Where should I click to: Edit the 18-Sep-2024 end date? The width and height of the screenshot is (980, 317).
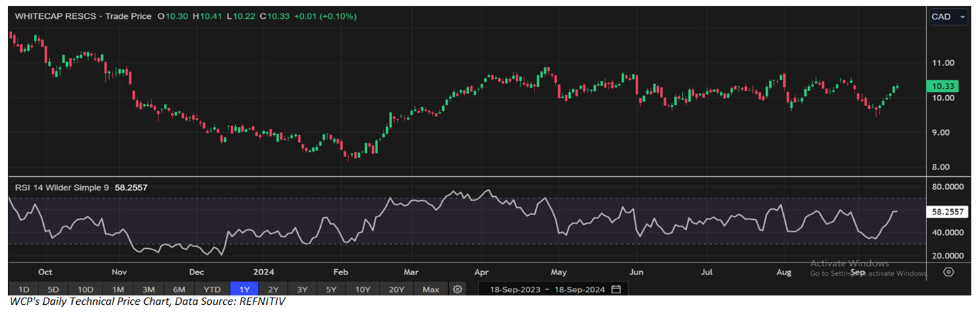click(x=578, y=289)
